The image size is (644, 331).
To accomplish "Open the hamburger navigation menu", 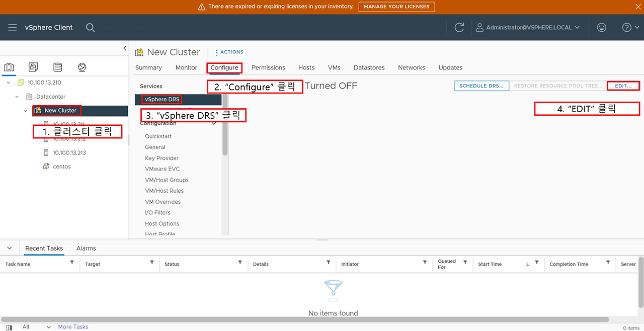I will (x=13, y=28).
